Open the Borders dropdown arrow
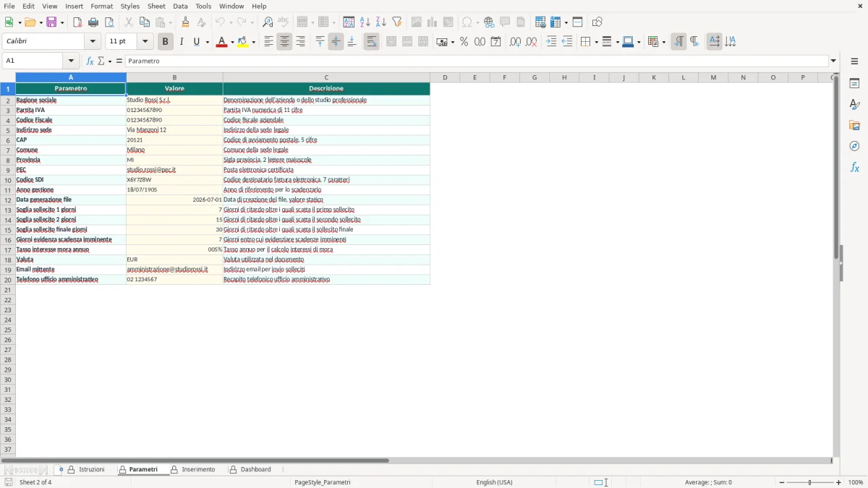 tap(595, 42)
